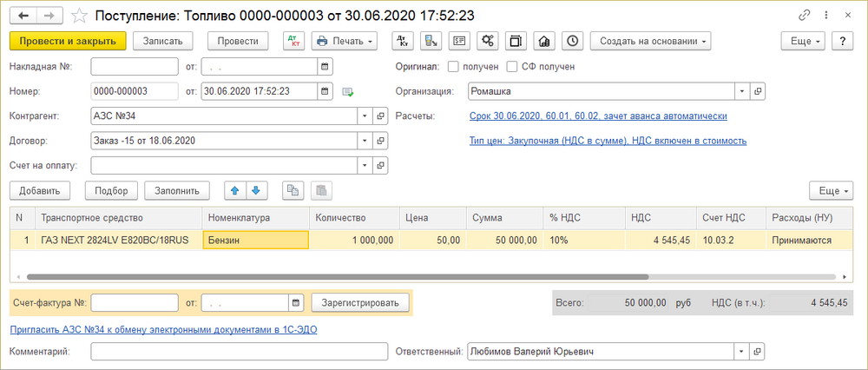Go forward with the right arrow button
The image size is (868, 370).
49,16
